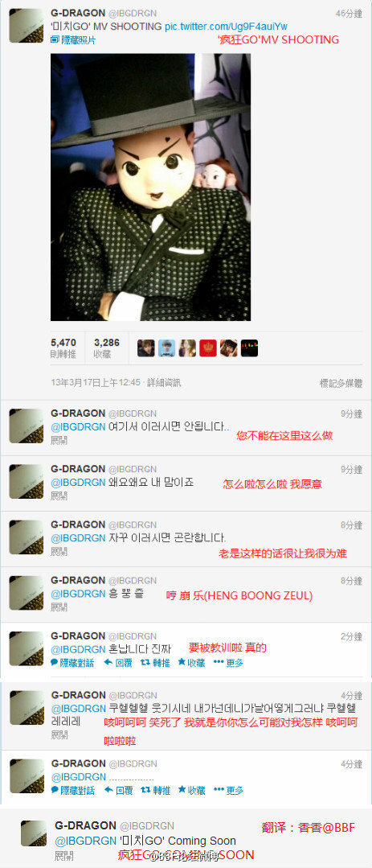
Task: Hide conversation on '혼납니다 진짜' tweet
Action: coord(72,663)
